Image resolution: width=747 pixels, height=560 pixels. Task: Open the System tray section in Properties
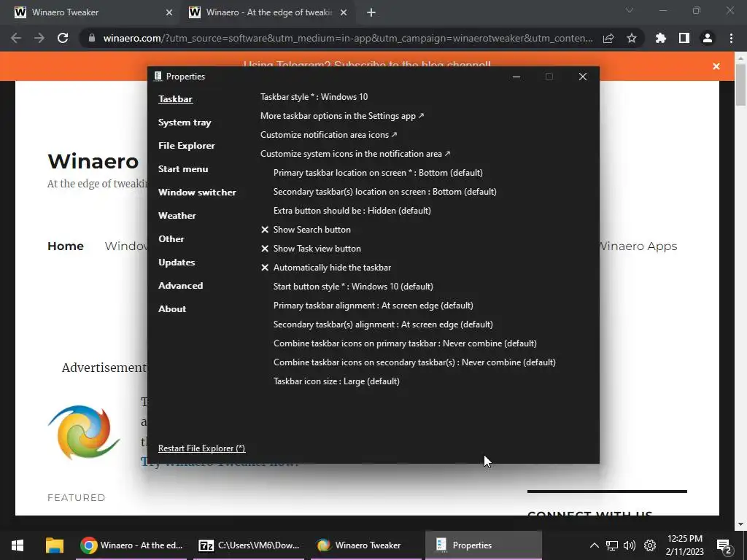(185, 122)
